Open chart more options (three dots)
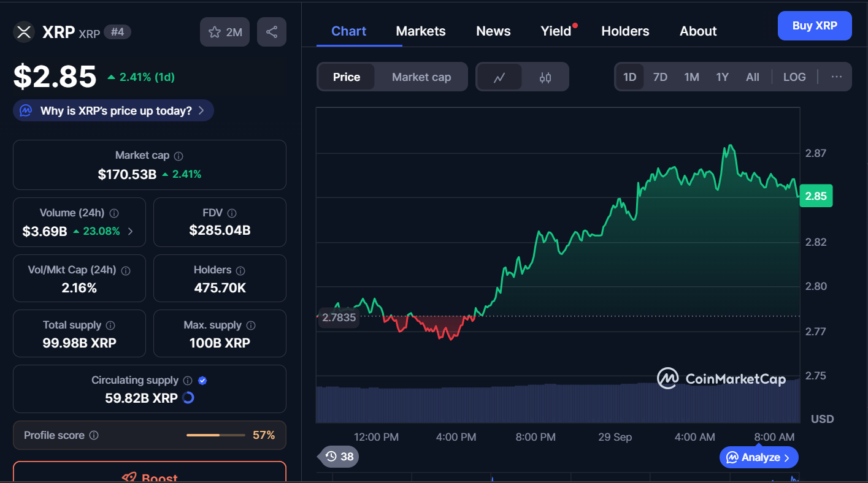The image size is (868, 483). point(837,77)
